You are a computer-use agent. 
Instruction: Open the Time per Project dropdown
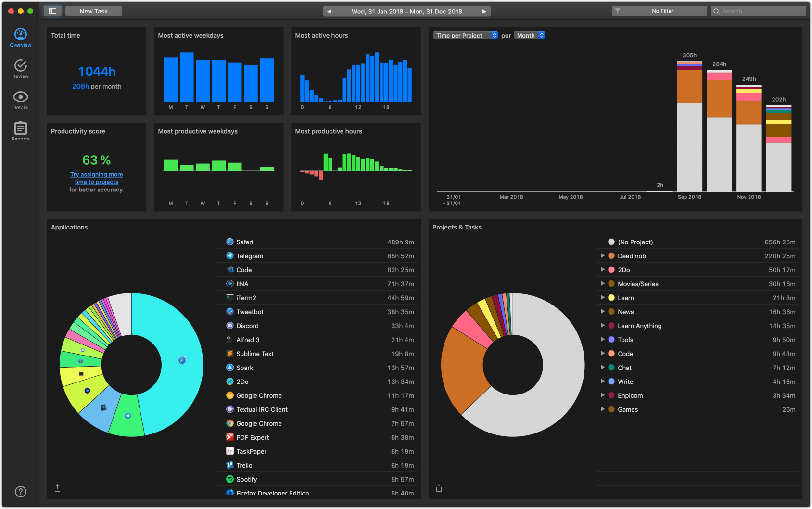coord(465,35)
